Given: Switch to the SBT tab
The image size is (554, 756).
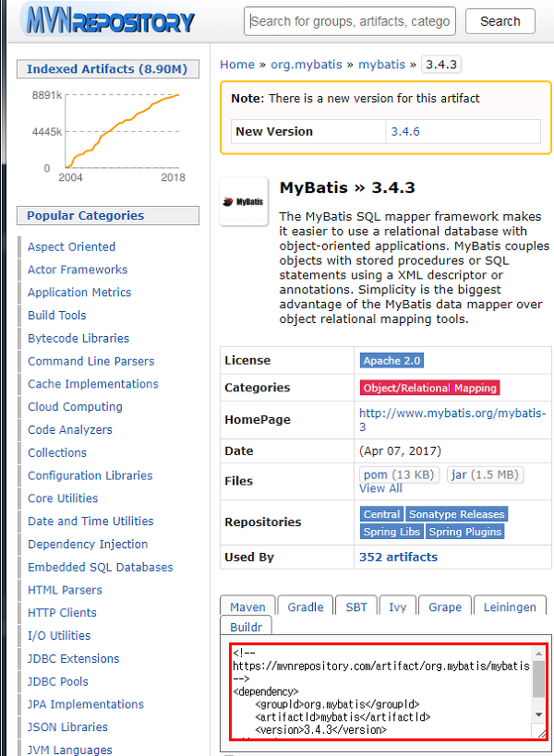Looking at the screenshot, I should [356, 606].
